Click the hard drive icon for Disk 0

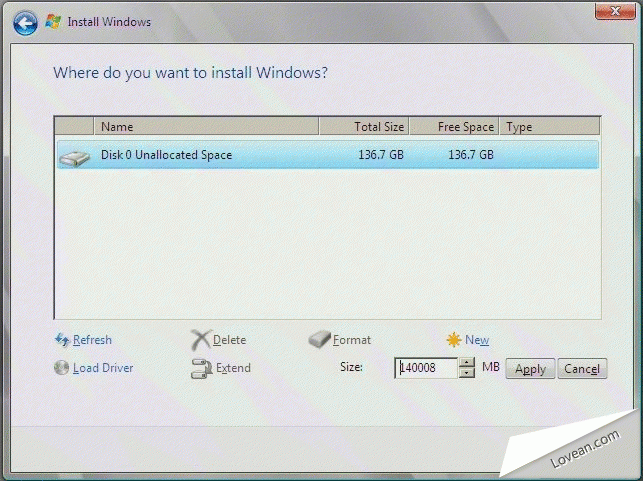[x=74, y=158]
